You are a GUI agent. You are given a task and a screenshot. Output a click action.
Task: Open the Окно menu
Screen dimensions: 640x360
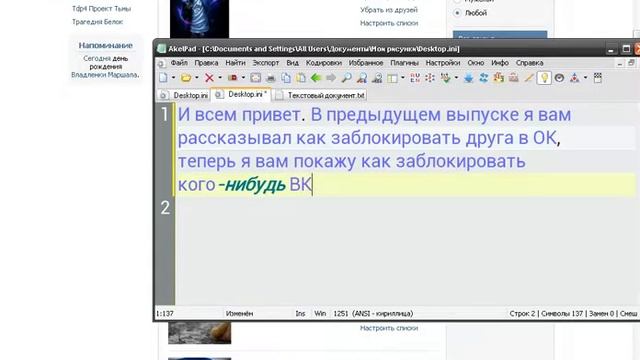476,63
